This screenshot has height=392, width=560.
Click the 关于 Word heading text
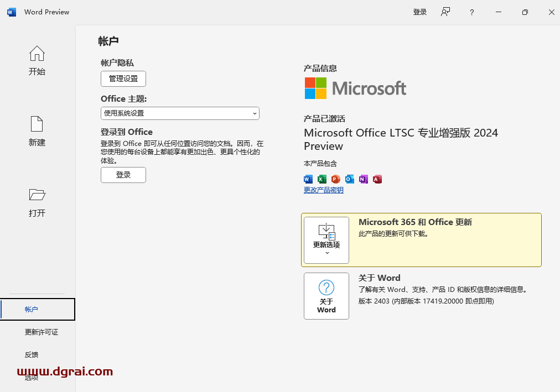(x=379, y=278)
